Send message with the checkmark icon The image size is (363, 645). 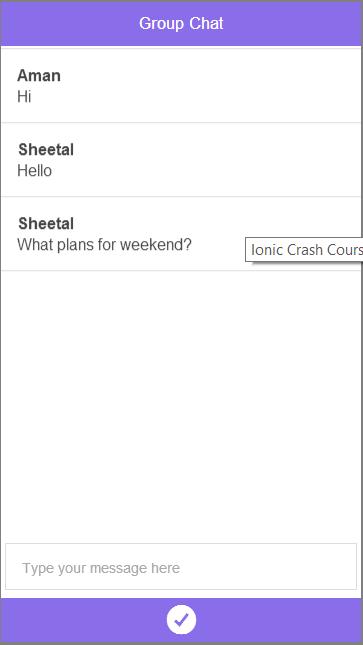coord(181,619)
